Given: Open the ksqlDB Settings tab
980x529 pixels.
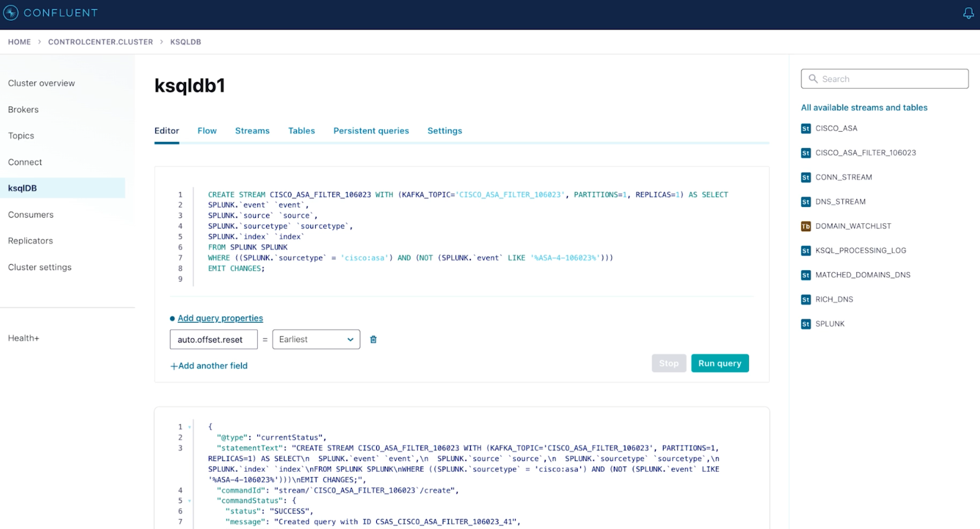Looking at the screenshot, I should click(x=445, y=130).
